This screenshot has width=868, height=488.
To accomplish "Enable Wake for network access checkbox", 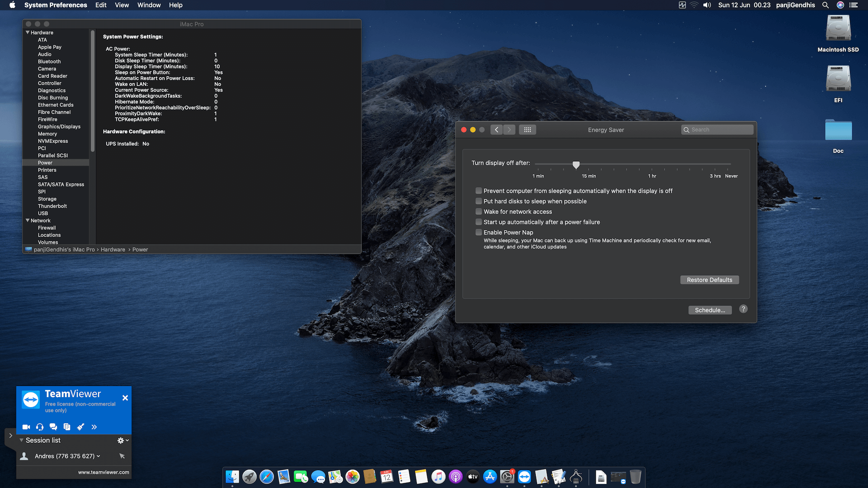I will (479, 211).
